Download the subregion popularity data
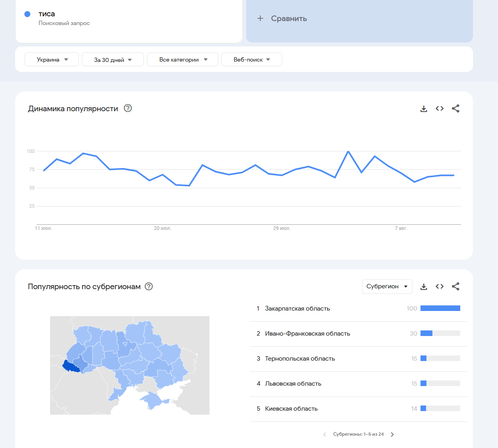The image size is (498, 448). pyautogui.click(x=424, y=287)
